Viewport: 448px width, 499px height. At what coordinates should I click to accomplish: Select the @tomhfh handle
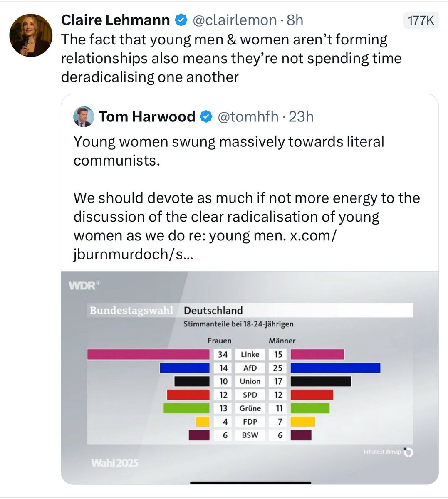[248, 117]
